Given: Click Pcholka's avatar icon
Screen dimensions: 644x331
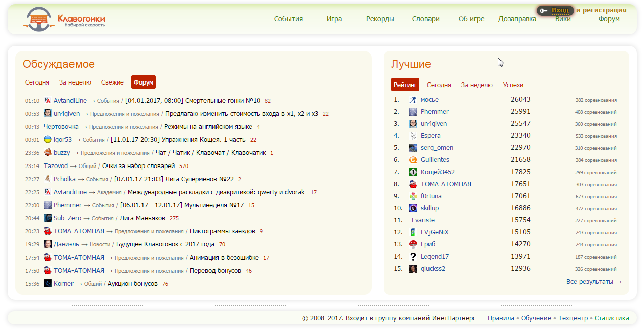Looking at the screenshot, I should point(48,179).
